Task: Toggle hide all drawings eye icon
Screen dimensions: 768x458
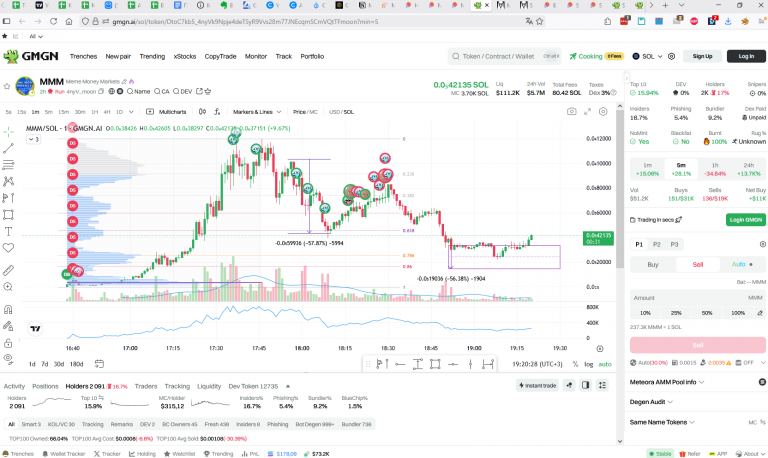Action: [x=8, y=359]
